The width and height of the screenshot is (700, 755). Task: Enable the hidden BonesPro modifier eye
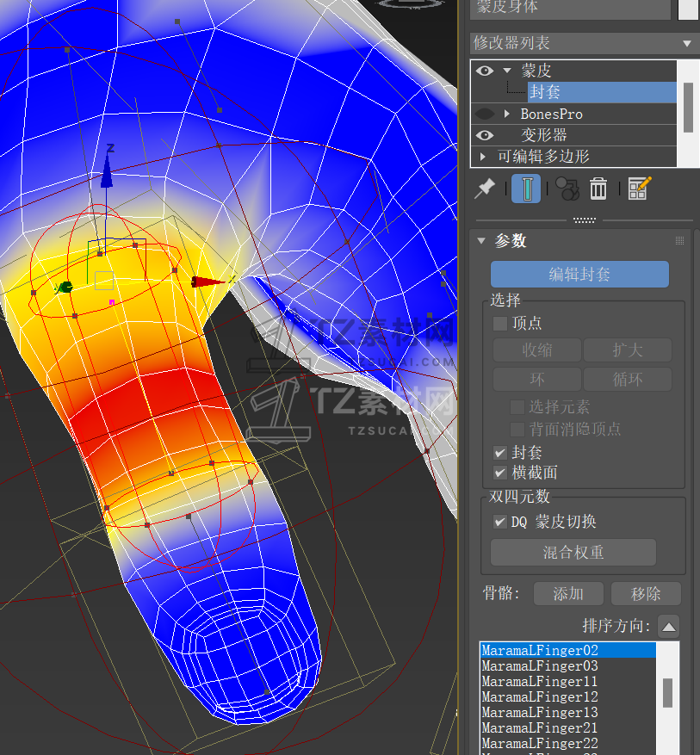coord(484,114)
